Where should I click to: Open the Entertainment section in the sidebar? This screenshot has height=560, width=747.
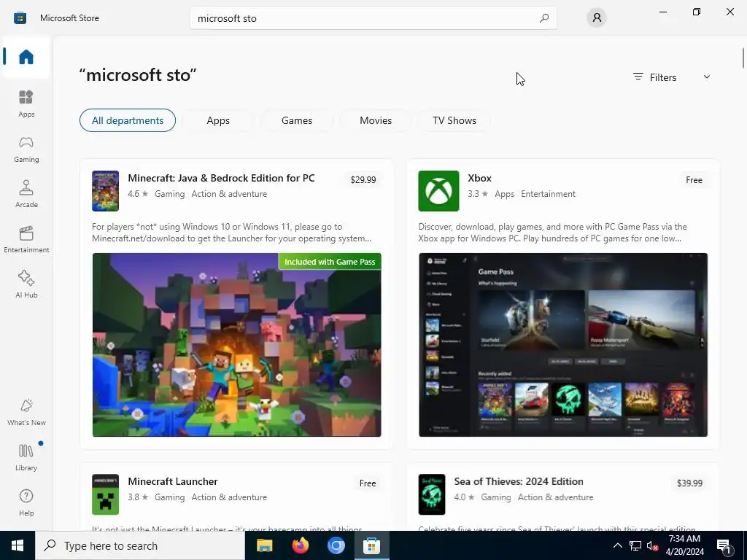pos(26,239)
